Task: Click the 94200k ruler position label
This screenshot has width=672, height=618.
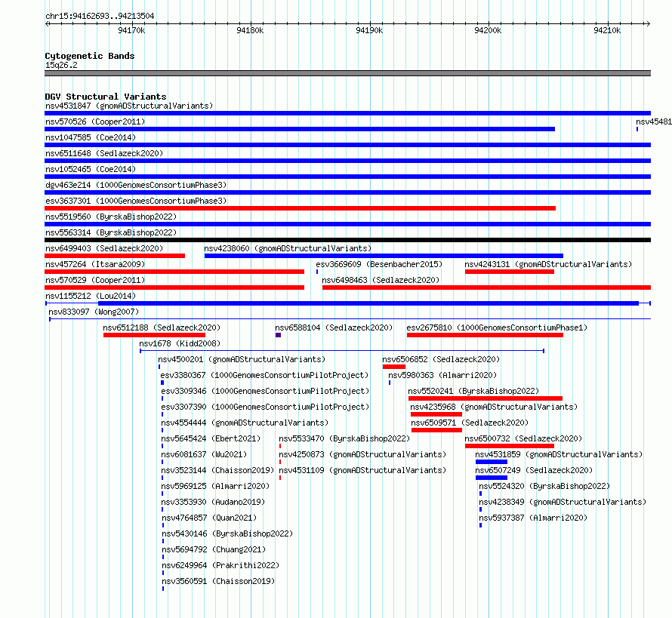Action: tap(488, 30)
